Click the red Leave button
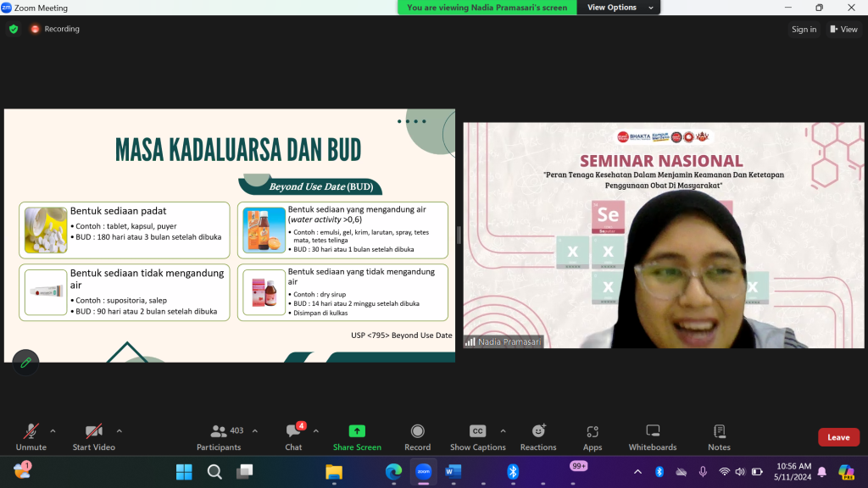This screenshot has width=868, height=488. tap(838, 437)
